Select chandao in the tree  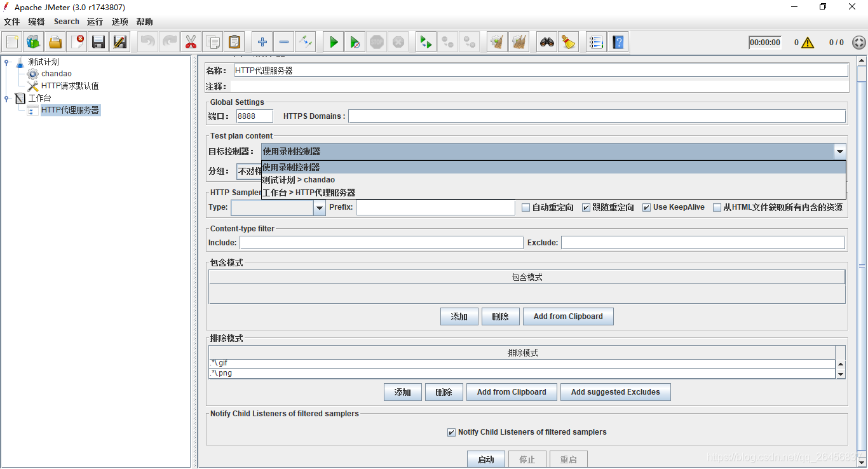coord(57,74)
